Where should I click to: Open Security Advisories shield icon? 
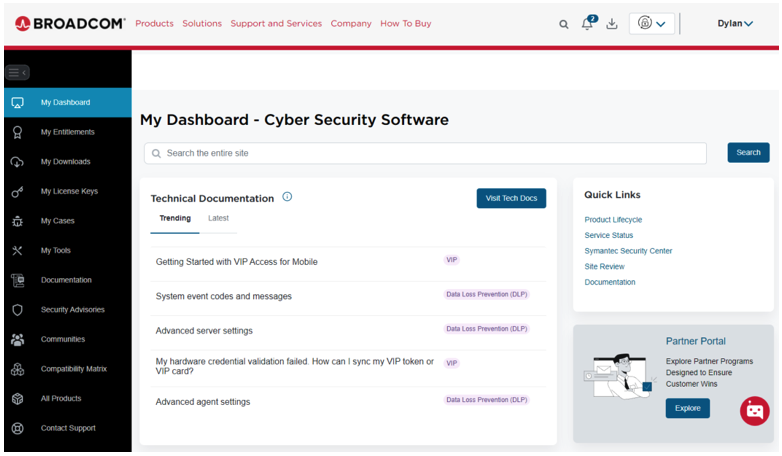click(17, 310)
